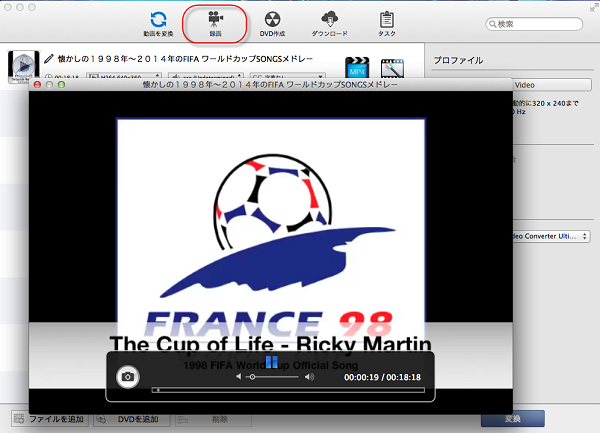Viewport: 600px width, 433px height.
Task: Zoom the preview window with green button
Action: coord(61,85)
